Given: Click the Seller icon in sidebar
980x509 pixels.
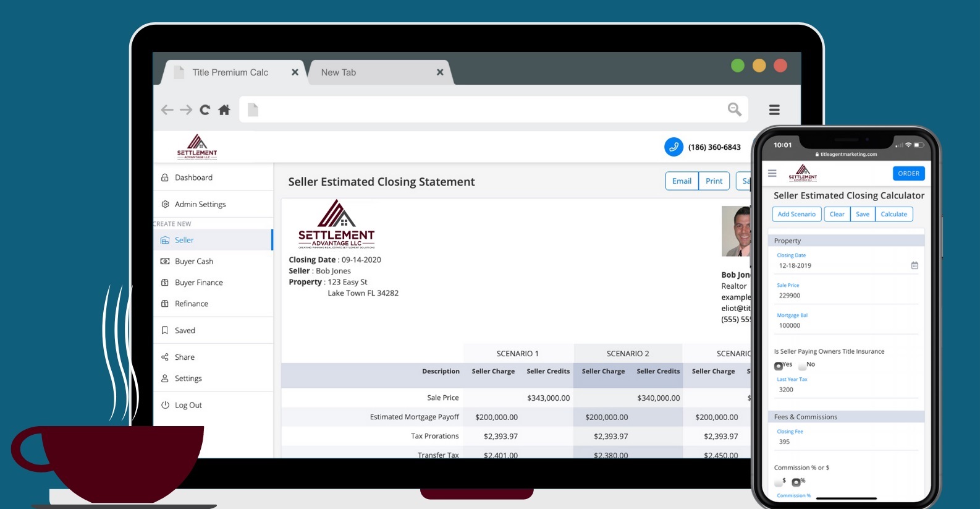Looking at the screenshot, I should point(165,240).
